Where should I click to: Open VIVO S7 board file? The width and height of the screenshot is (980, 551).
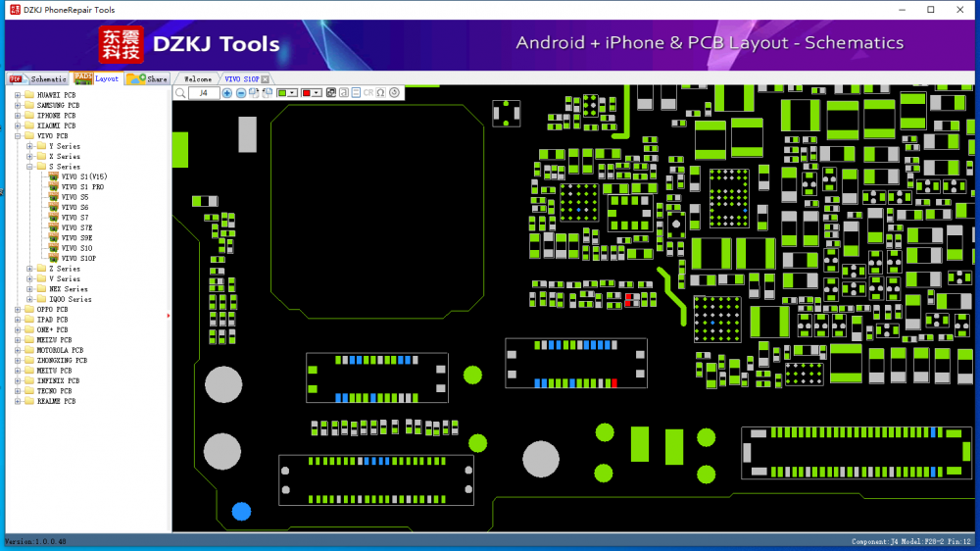pyautogui.click(x=75, y=218)
